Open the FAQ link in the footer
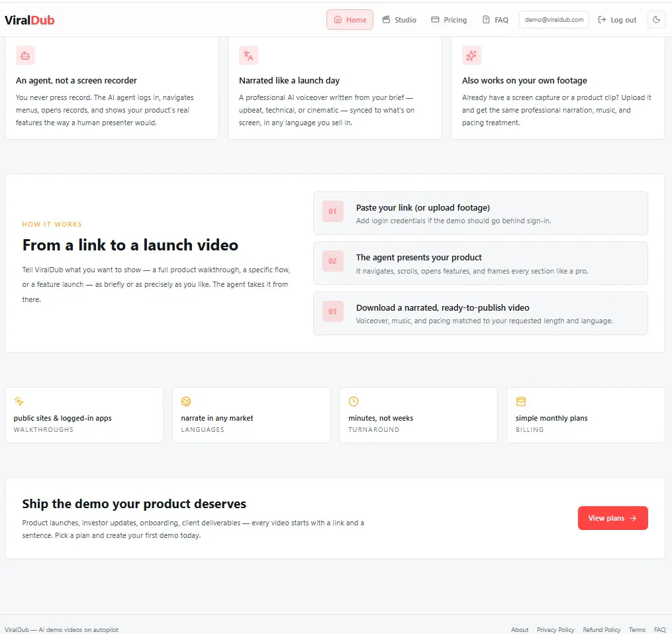 pyautogui.click(x=659, y=630)
